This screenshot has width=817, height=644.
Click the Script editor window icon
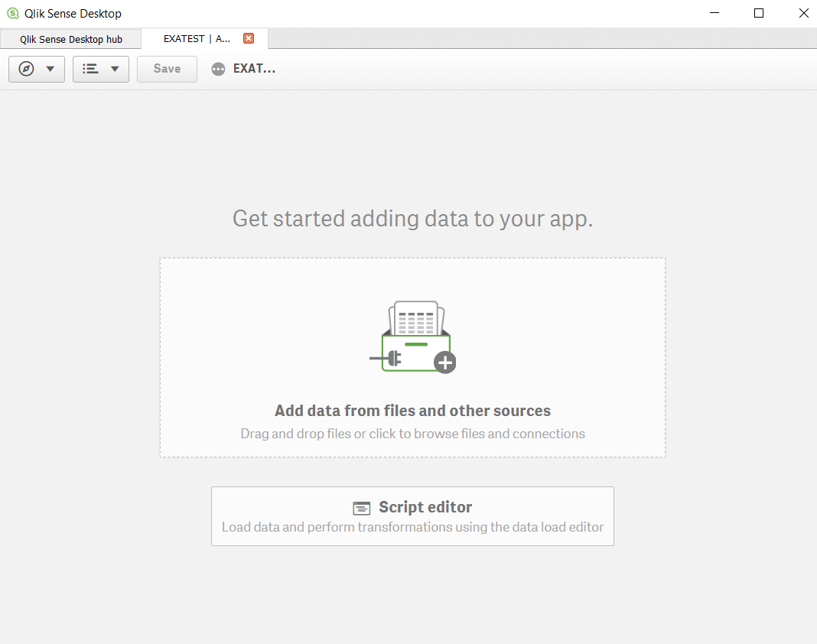click(361, 508)
